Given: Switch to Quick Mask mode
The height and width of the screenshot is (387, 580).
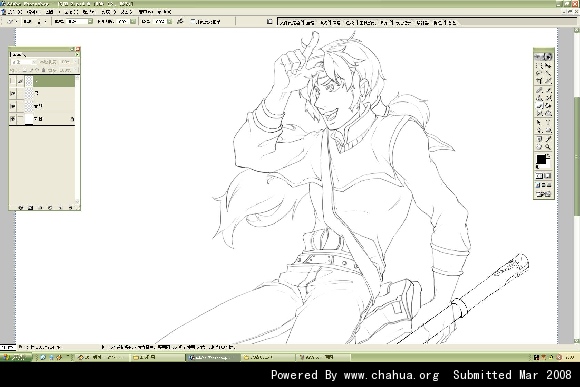Looking at the screenshot, I should [549, 175].
